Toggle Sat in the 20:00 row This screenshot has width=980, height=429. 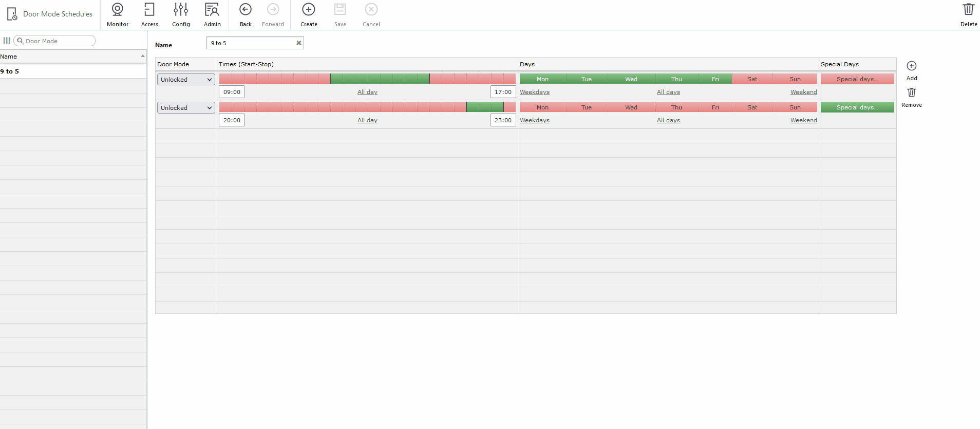pos(752,107)
